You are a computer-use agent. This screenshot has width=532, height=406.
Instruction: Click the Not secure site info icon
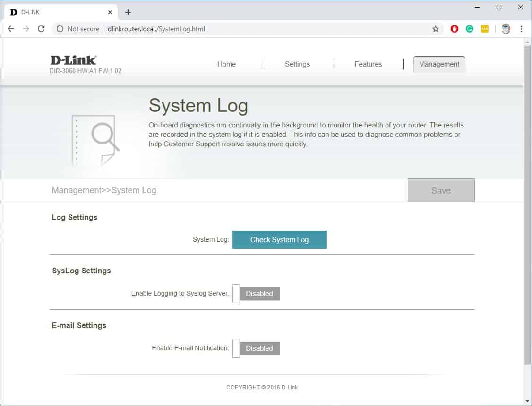60,29
